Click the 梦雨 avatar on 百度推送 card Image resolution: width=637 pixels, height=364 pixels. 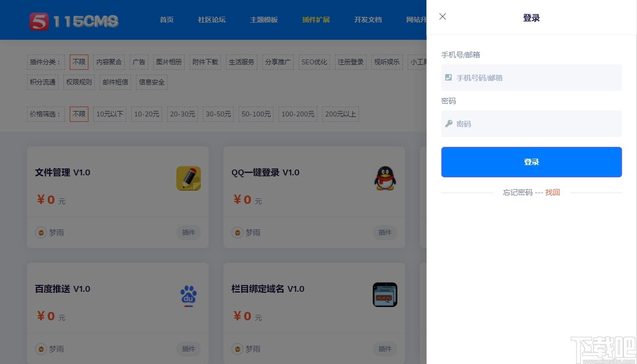pos(41,349)
